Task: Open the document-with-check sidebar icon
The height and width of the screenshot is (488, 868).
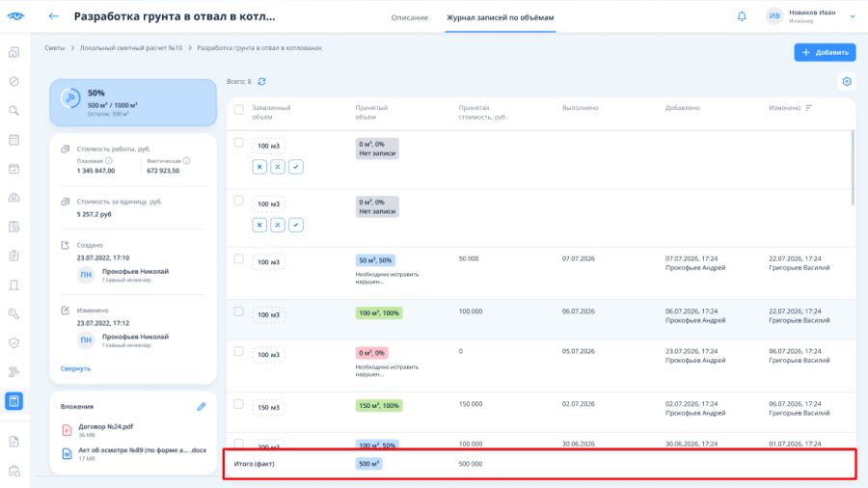Action: pos(14,227)
